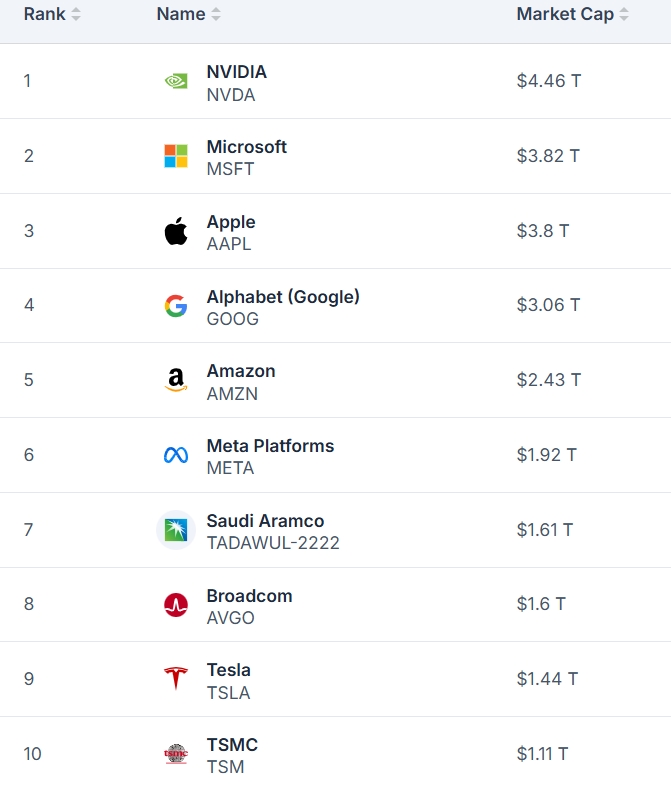The image size is (671, 786).
Task: Click the Apple logo icon
Action: click(176, 231)
